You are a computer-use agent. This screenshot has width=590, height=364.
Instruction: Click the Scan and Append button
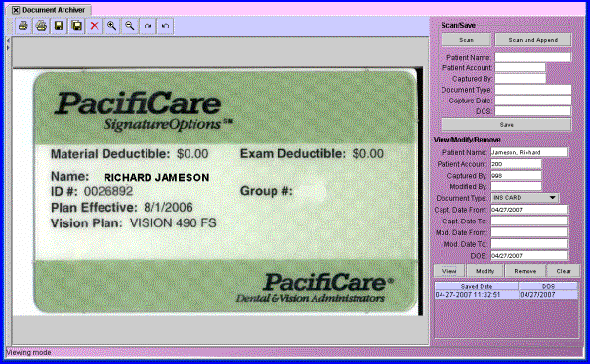point(533,40)
